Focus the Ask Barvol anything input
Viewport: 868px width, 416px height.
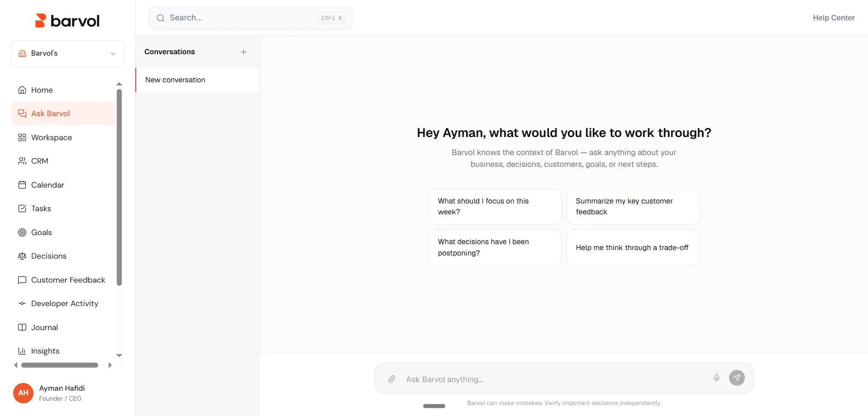[x=554, y=379]
